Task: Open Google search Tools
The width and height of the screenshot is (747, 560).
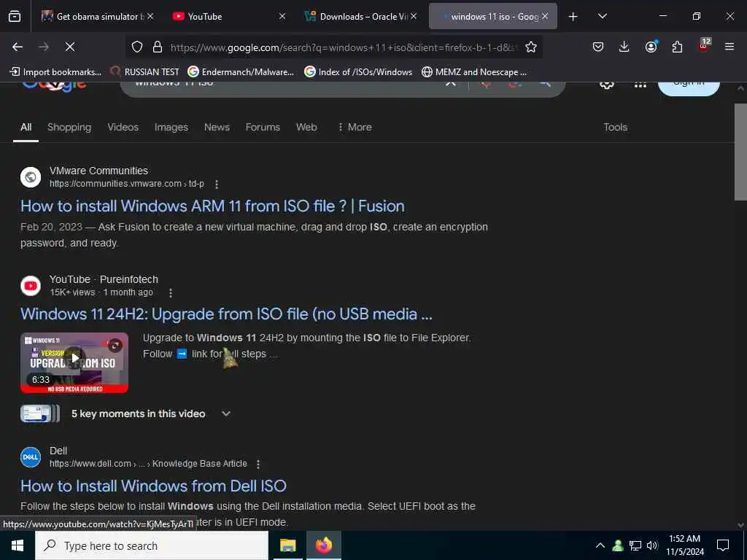Action: (x=615, y=127)
